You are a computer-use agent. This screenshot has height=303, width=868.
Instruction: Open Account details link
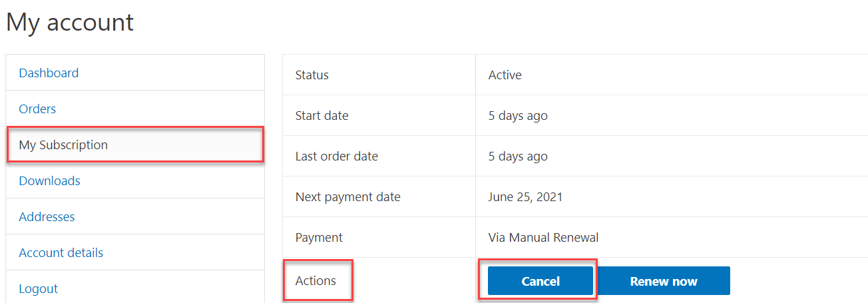coord(61,253)
